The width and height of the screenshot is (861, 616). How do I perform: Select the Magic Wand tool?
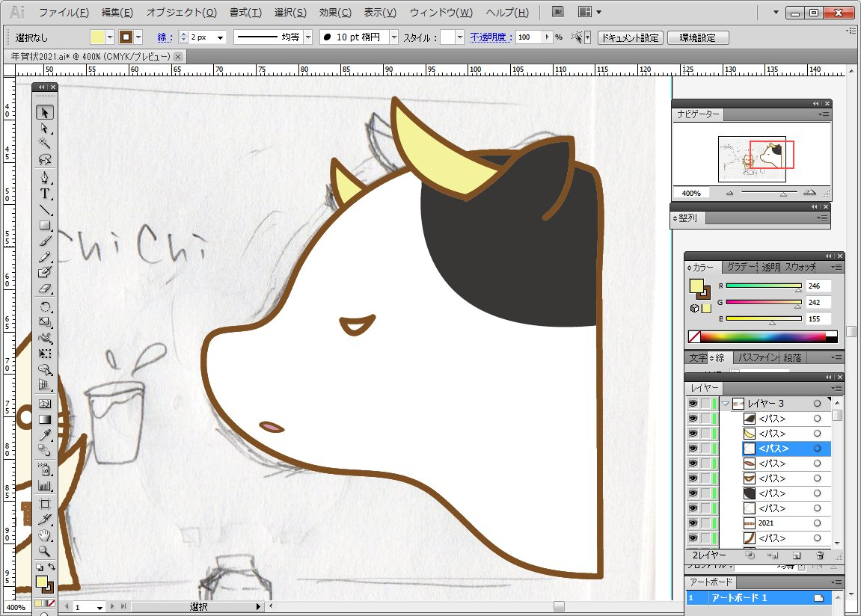click(x=46, y=143)
